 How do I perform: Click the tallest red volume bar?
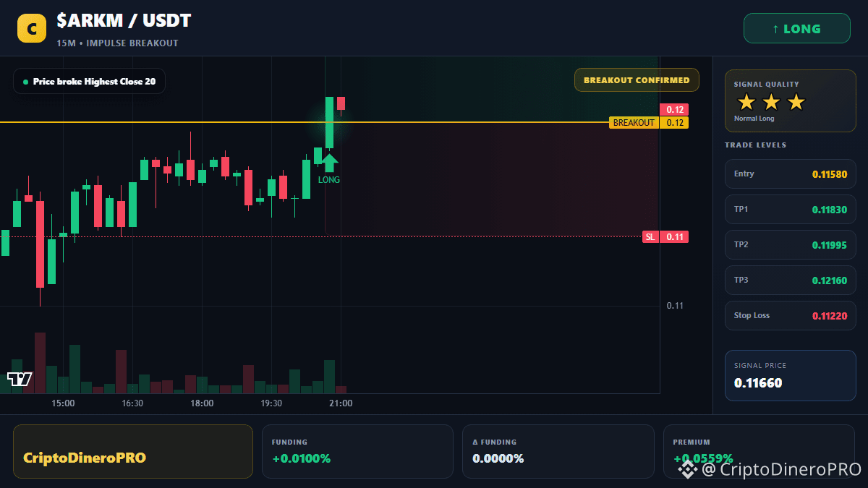click(x=40, y=363)
